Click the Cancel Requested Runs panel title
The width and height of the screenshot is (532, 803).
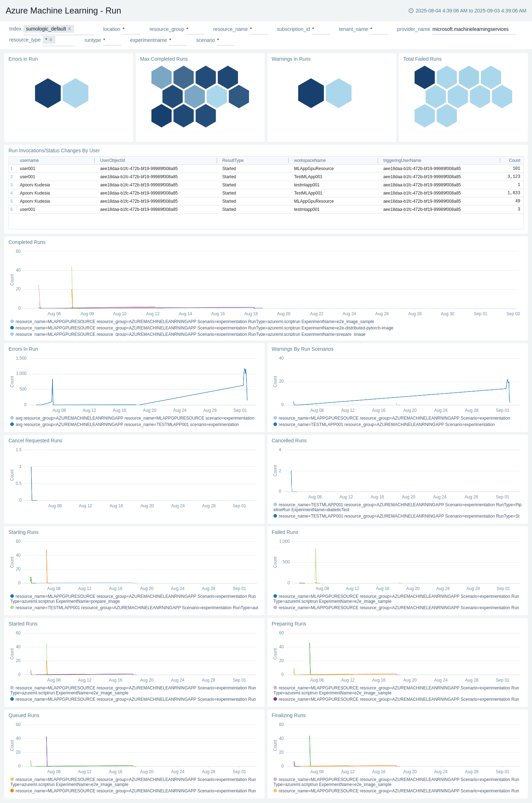tap(35, 441)
